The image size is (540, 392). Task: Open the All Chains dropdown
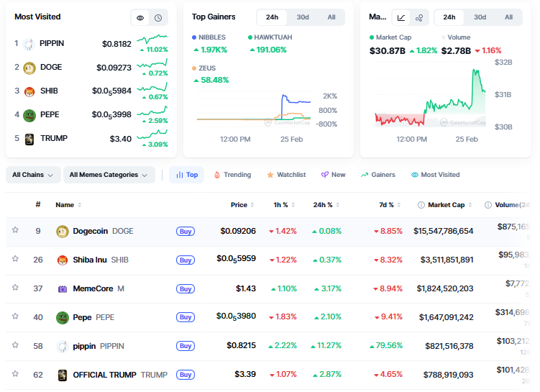pos(33,175)
